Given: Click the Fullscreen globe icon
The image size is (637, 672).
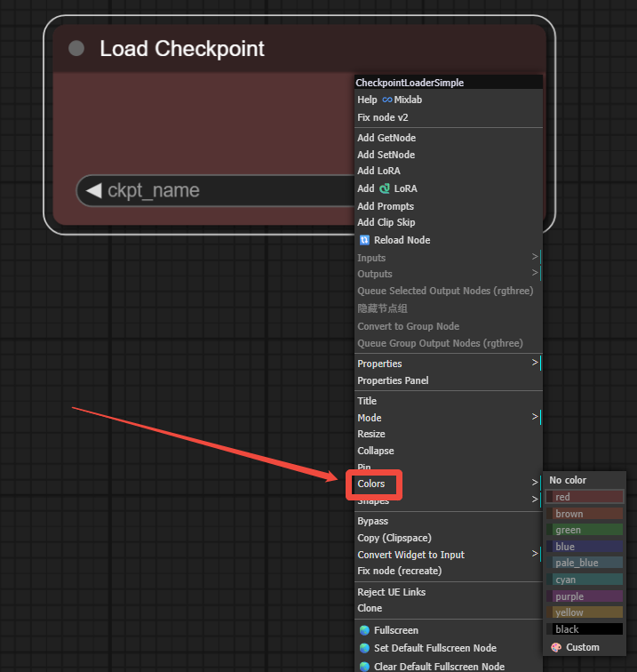Looking at the screenshot, I should [x=364, y=630].
